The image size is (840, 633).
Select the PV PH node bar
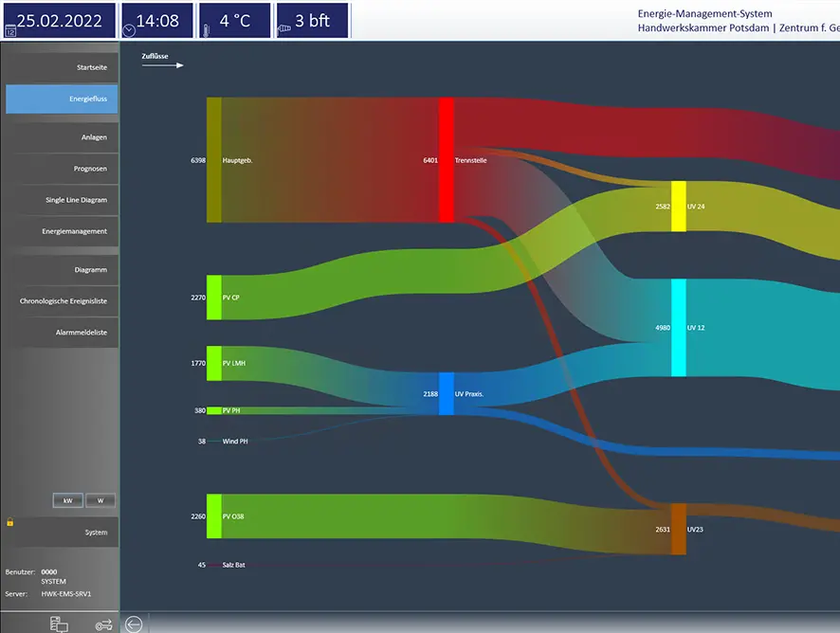tap(214, 410)
